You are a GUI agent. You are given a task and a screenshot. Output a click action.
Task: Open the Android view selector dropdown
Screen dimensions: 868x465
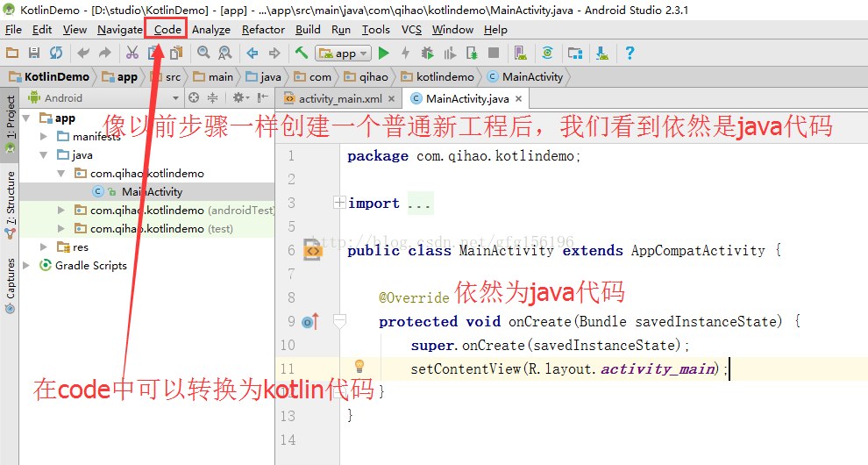(175, 98)
